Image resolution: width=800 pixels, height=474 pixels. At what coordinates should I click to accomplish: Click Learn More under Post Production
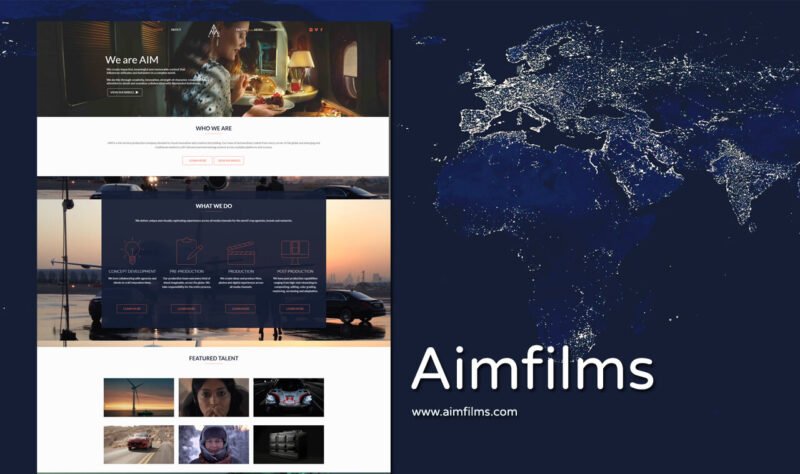click(x=294, y=309)
